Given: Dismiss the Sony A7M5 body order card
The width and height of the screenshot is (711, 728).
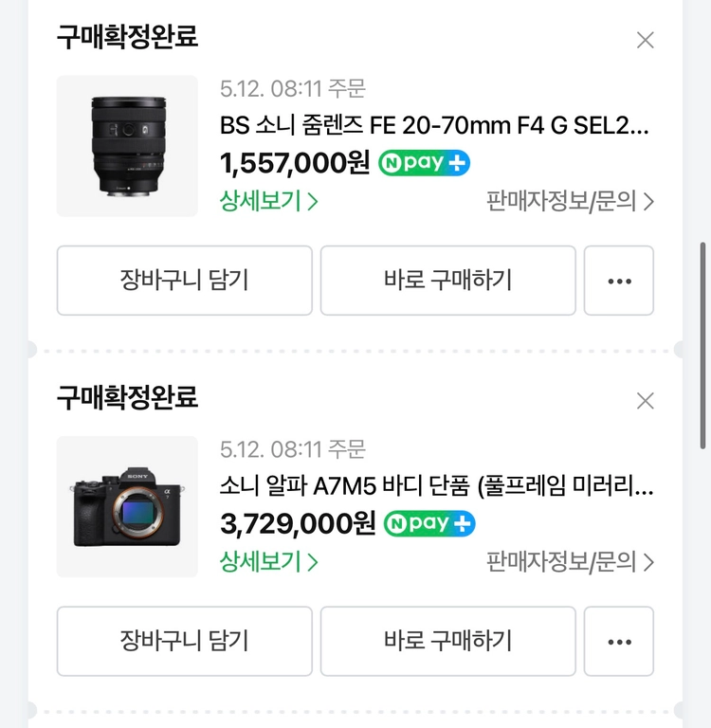Looking at the screenshot, I should (x=645, y=401).
